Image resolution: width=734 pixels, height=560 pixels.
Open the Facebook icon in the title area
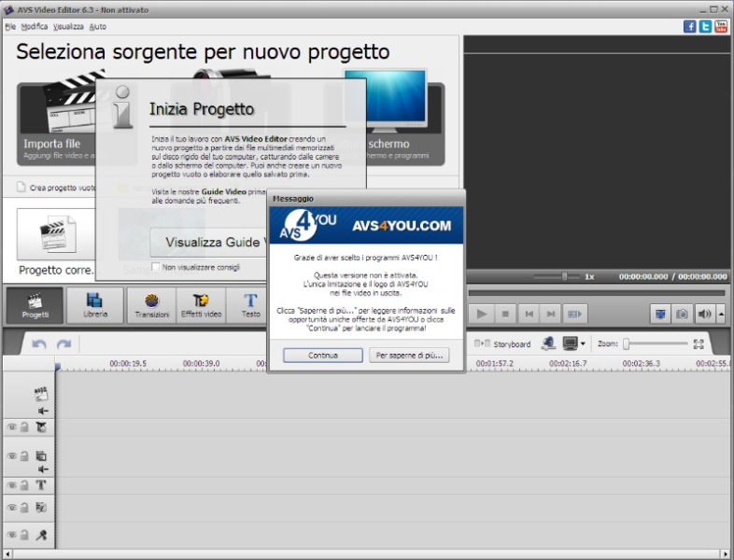[690, 27]
